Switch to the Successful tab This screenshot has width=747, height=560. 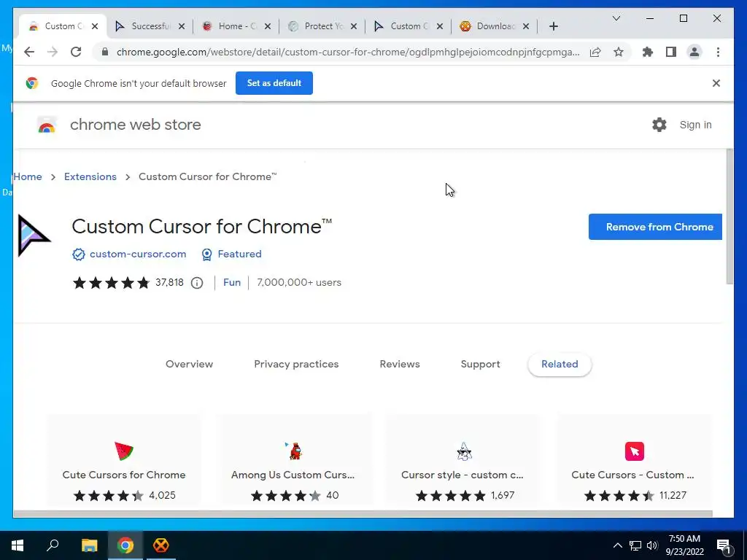point(150,26)
